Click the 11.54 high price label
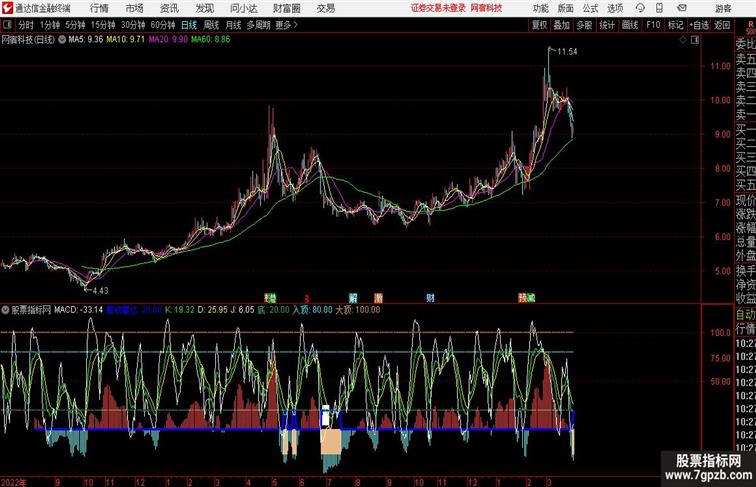This screenshot has height=487, width=756. coord(567,52)
